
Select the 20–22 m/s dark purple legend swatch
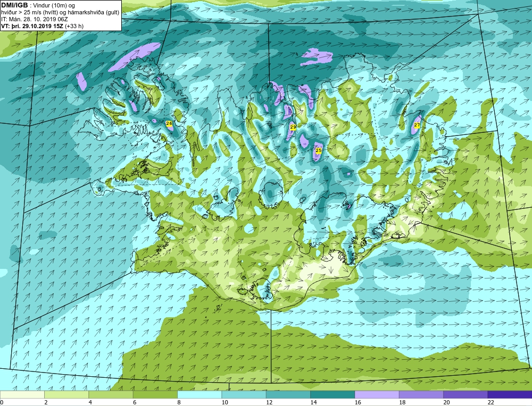point(465,394)
